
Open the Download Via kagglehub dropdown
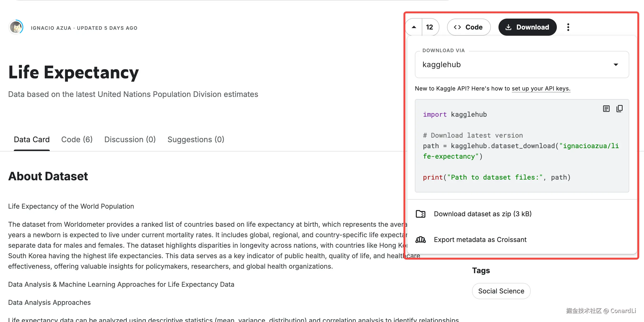pos(522,65)
